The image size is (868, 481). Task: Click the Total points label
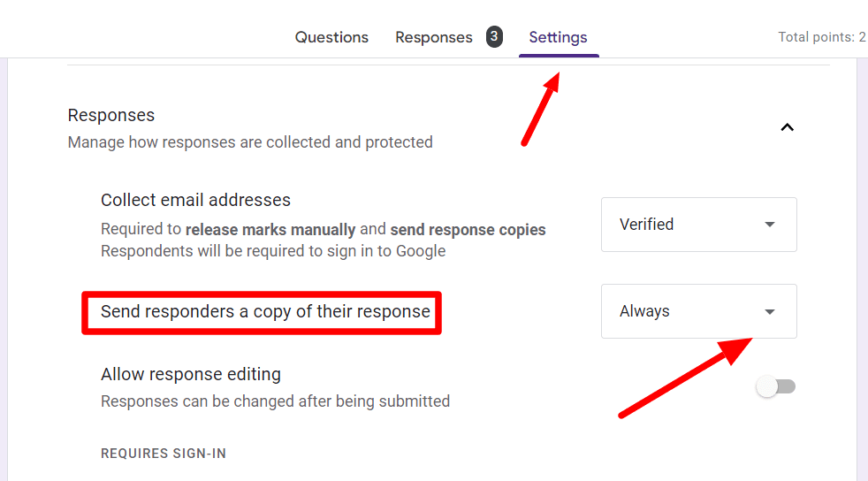[x=822, y=37]
